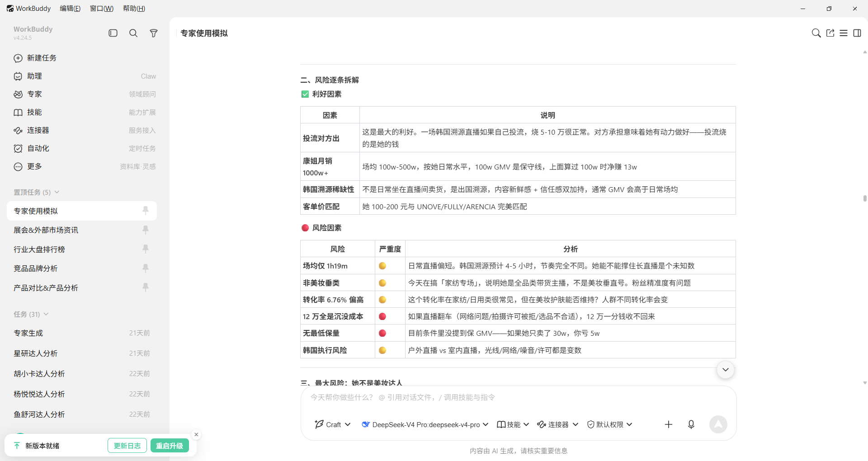
Task: Click the share/export icon in header
Action: point(830,33)
